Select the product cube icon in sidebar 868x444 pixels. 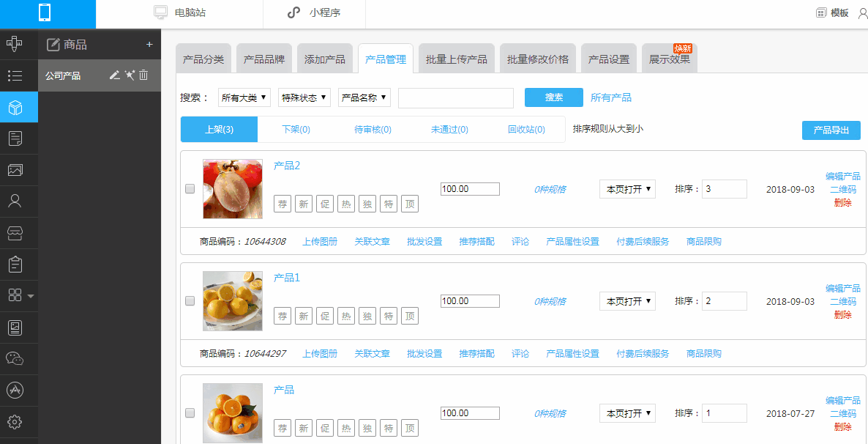point(15,107)
